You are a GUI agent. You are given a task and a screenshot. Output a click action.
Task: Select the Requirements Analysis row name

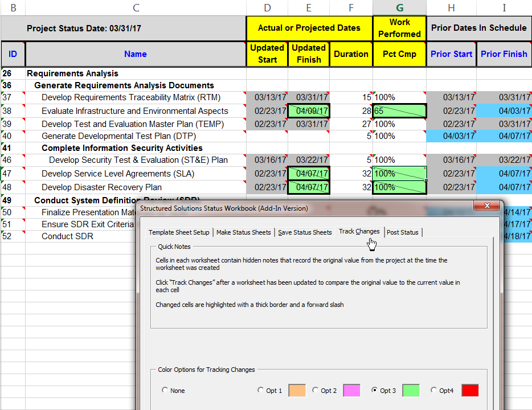[x=136, y=73]
